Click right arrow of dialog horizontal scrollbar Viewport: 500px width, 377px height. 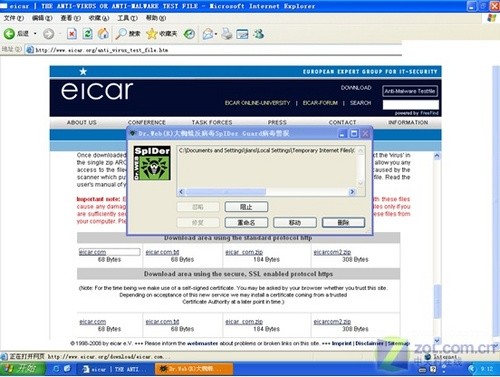352,192
